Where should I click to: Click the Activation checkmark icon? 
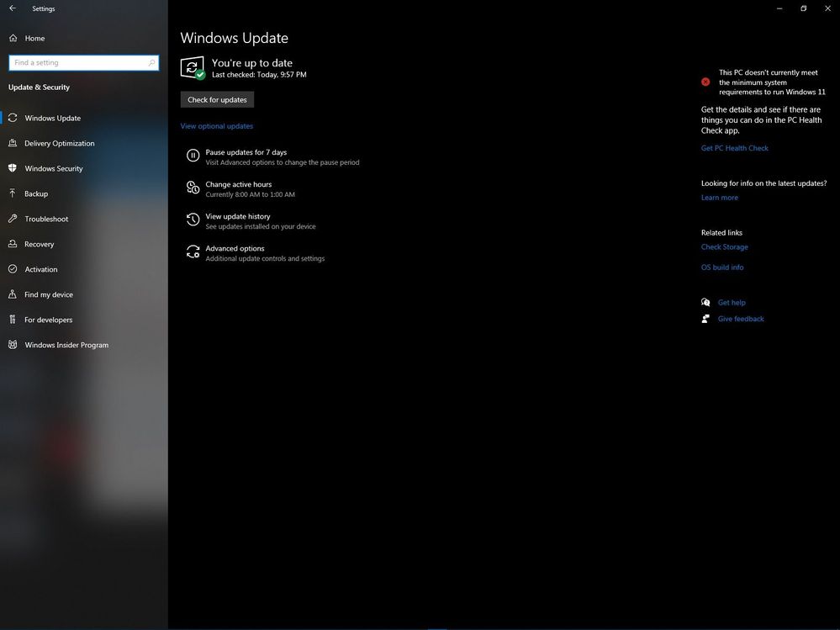[13, 269]
